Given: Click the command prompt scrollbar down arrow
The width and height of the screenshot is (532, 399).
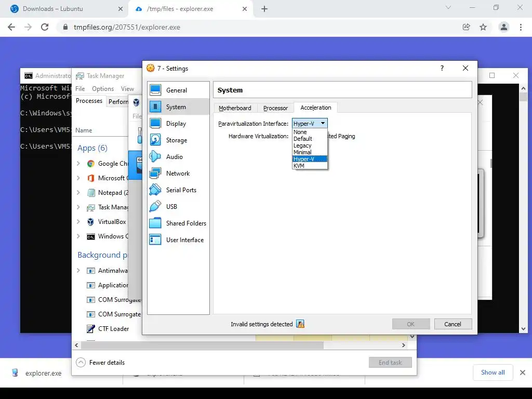Looking at the screenshot, I should [523, 328].
